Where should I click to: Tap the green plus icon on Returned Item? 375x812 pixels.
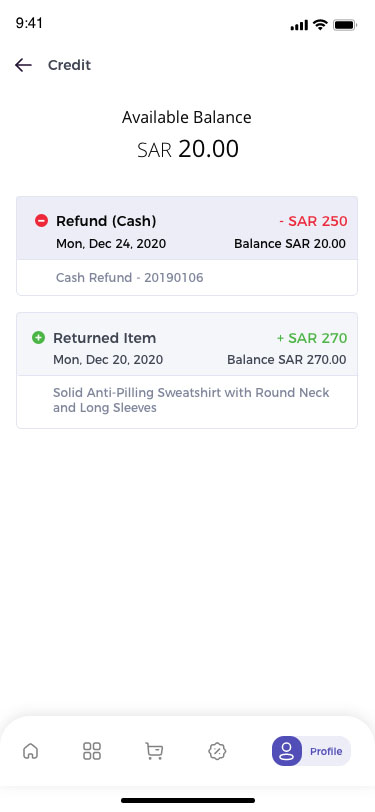38,338
